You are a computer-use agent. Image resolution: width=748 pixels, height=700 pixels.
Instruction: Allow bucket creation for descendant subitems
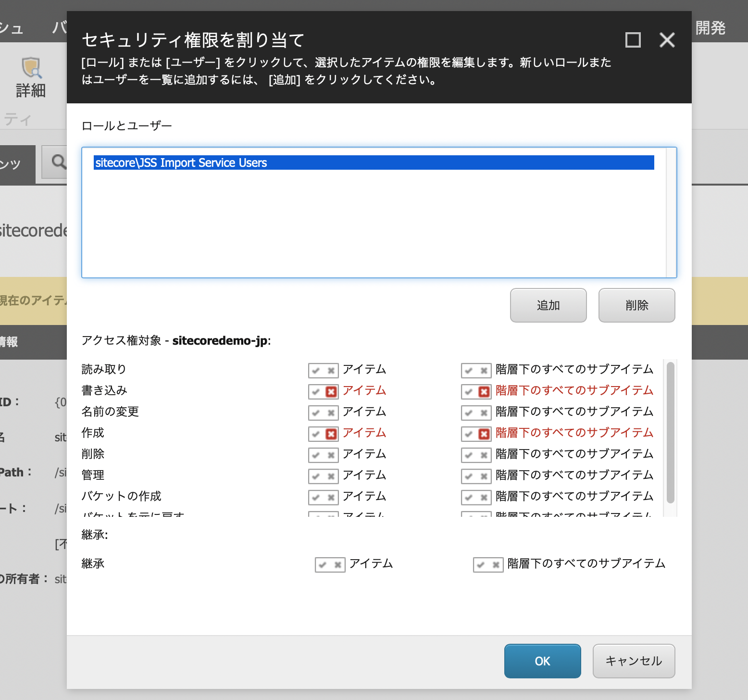point(469,498)
